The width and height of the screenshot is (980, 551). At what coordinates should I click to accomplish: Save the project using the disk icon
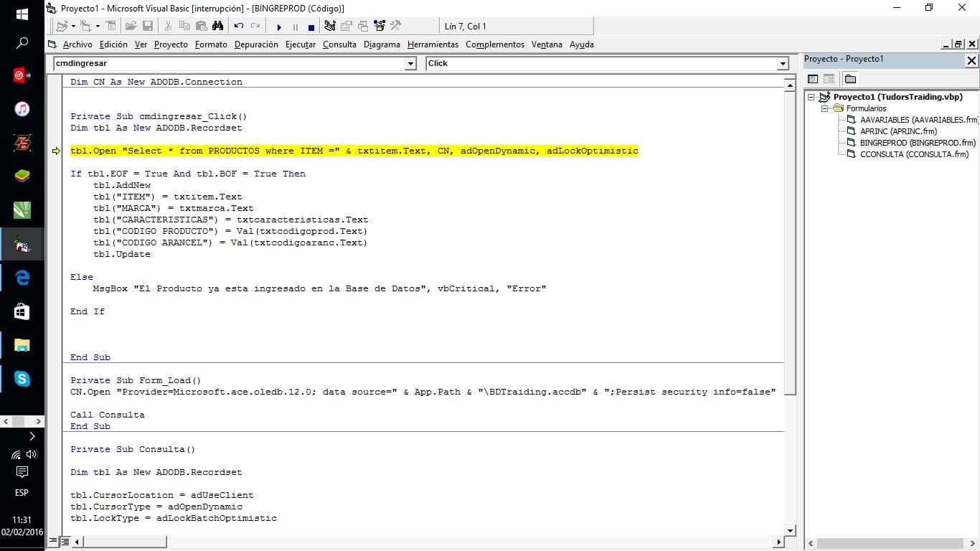146,26
